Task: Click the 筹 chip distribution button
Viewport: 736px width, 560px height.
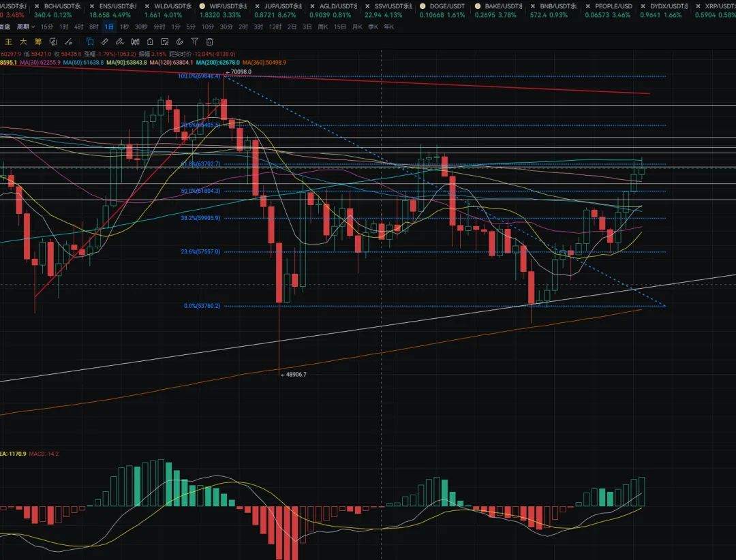Action: (x=38, y=42)
